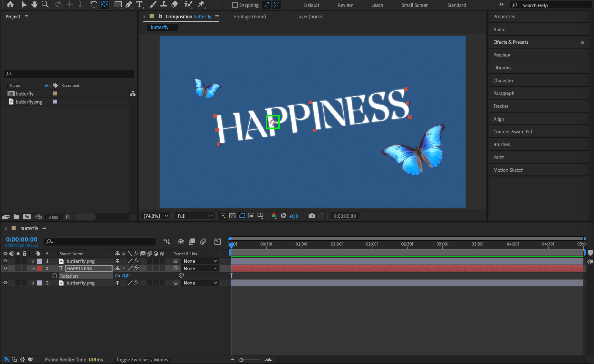Select the Puppet Pin tool

point(201,4)
